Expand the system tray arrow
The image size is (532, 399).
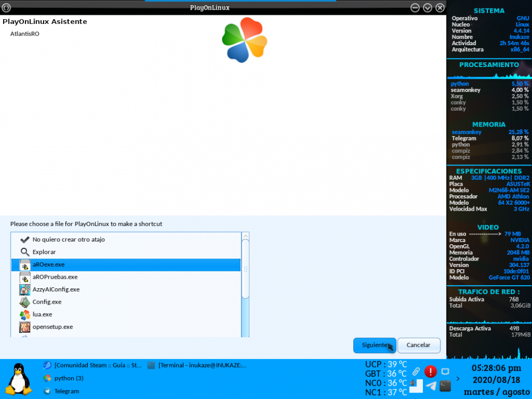(x=459, y=379)
